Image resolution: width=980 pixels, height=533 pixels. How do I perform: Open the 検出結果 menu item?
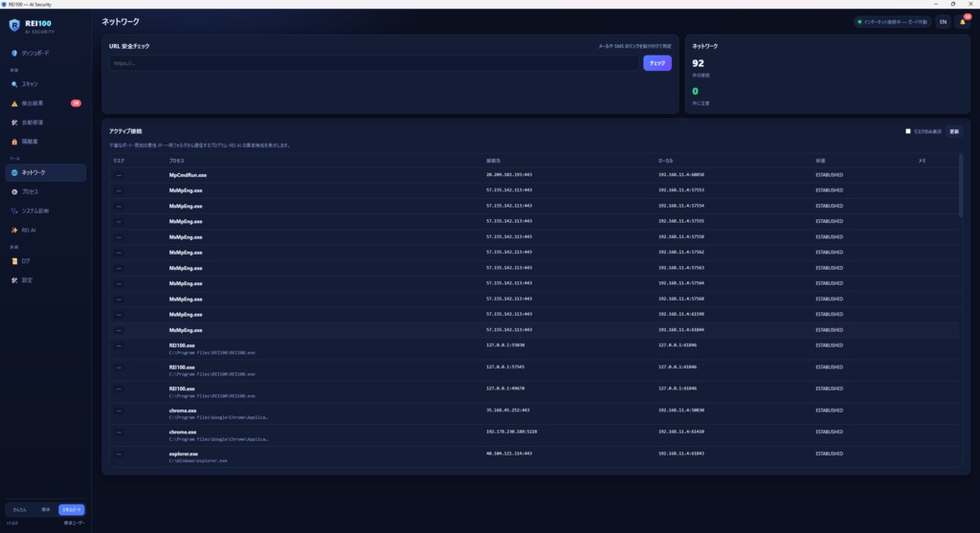(46, 103)
